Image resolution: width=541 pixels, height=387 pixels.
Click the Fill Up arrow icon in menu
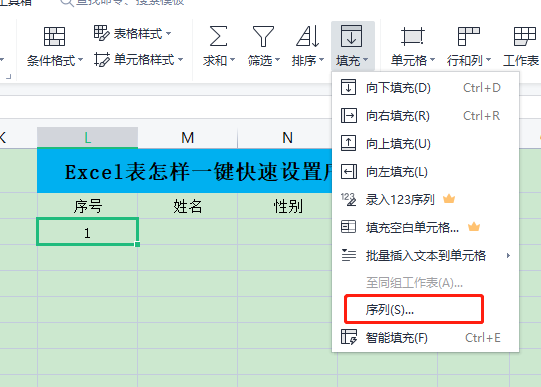click(348, 143)
